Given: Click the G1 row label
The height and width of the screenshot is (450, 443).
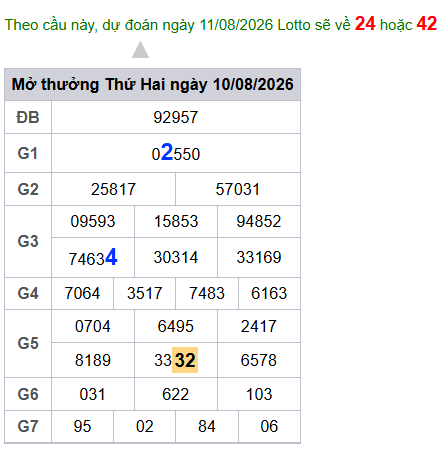Looking at the screenshot, I should tap(28, 153).
